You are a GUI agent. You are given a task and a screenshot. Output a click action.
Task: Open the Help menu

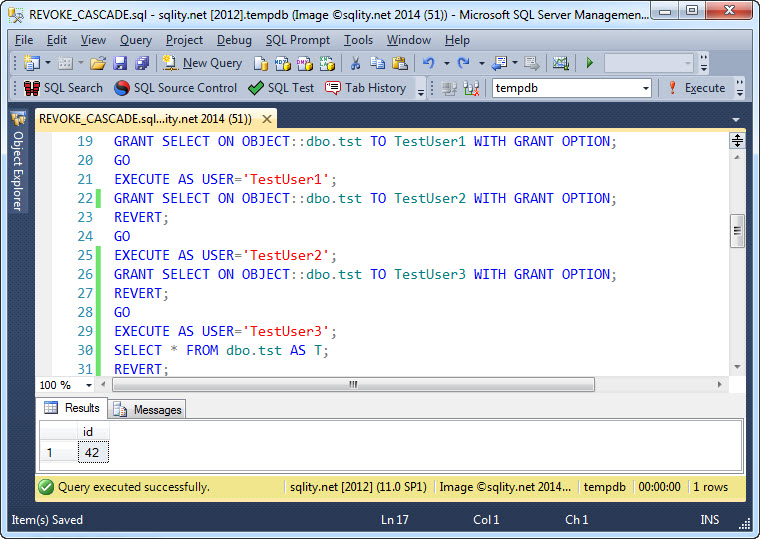[457, 40]
